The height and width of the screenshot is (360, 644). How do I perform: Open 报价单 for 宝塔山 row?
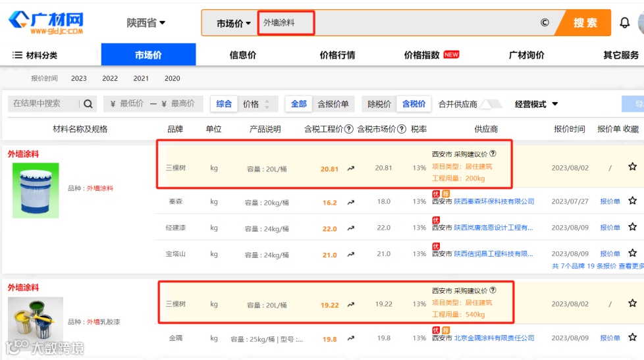pyautogui.click(x=610, y=253)
